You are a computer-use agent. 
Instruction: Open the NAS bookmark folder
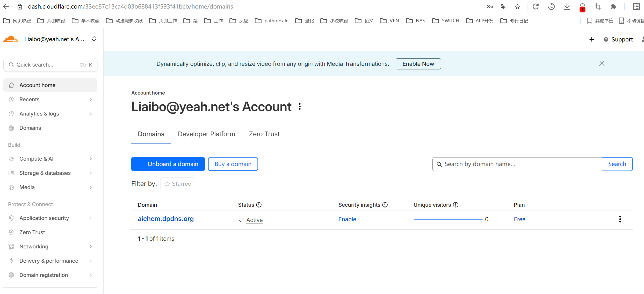pyautogui.click(x=416, y=21)
